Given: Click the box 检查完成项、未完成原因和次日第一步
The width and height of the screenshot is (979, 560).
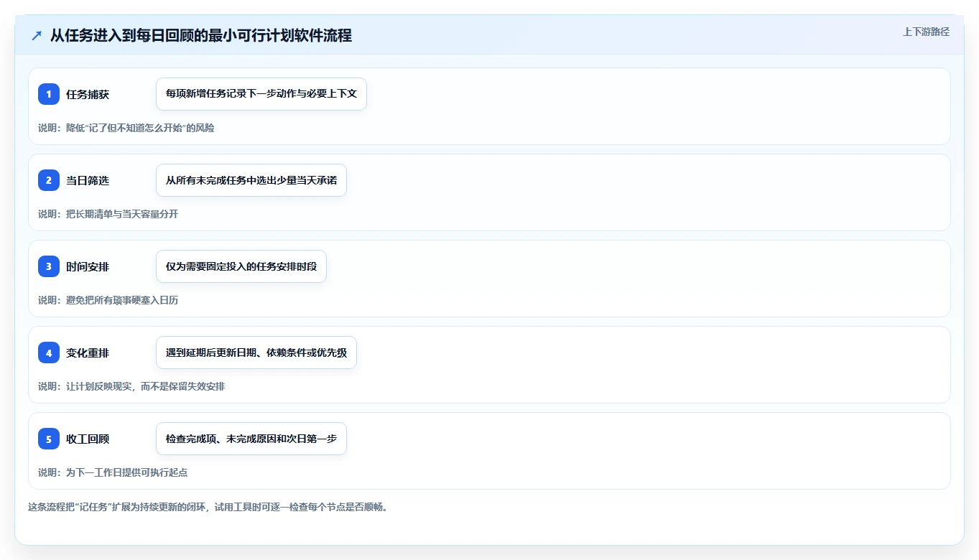Looking at the screenshot, I should [251, 439].
